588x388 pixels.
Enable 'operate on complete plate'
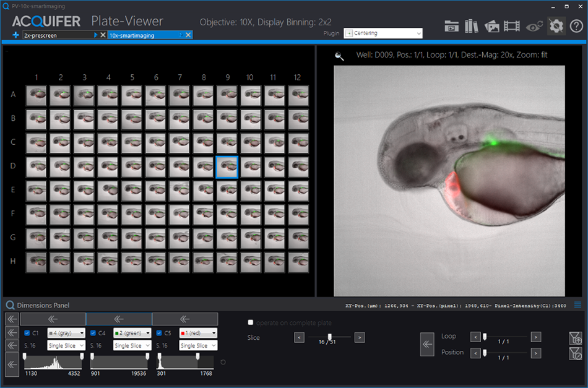pos(251,322)
